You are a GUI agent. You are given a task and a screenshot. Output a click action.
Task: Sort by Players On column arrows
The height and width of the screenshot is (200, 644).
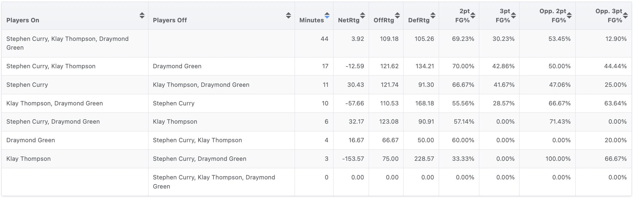coord(142,16)
